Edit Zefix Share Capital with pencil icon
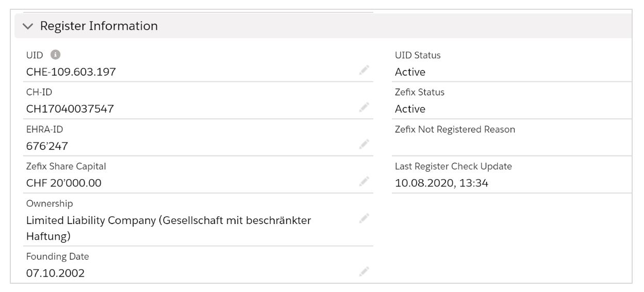This screenshot has height=292, width=644. [x=364, y=182]
